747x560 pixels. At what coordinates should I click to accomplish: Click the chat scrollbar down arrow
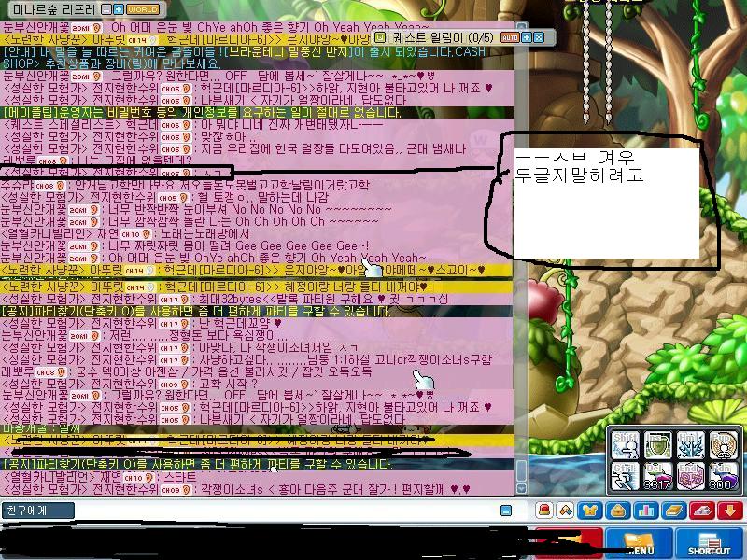click(x=522, y=488)
